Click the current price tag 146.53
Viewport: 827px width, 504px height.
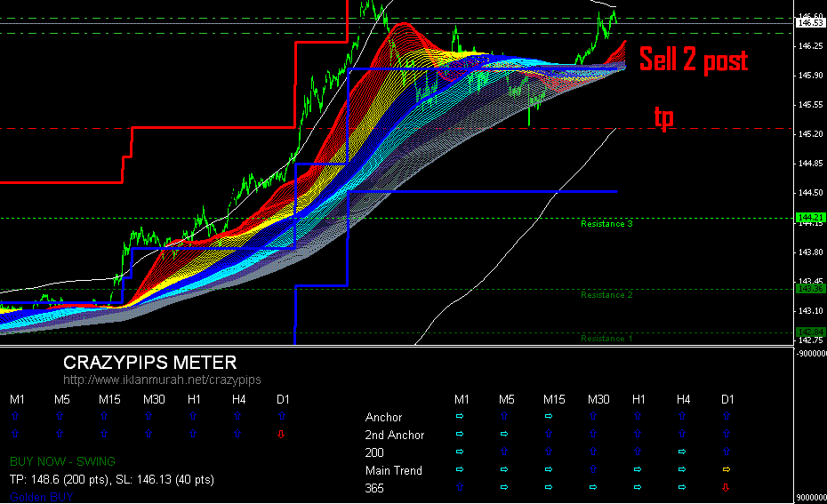pos(811,23)
